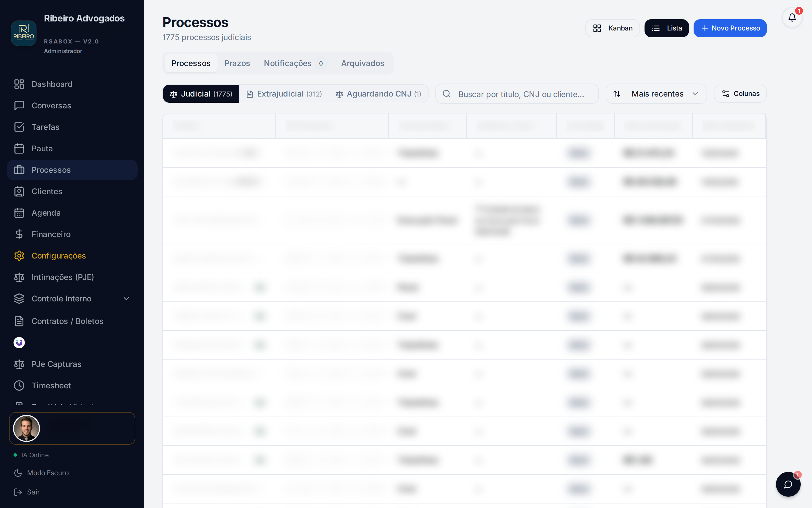
Task: Open Controle Interno layers icon
Action: click(19, 299)
